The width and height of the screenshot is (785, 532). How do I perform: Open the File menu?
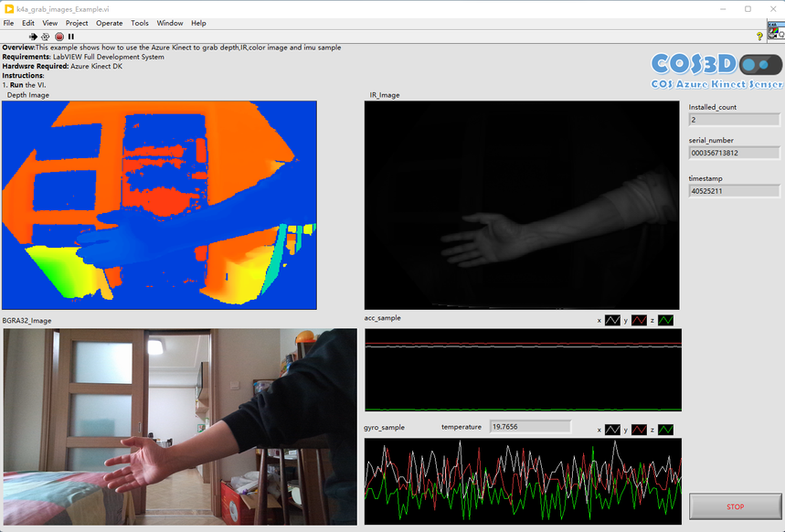(8, 23)
